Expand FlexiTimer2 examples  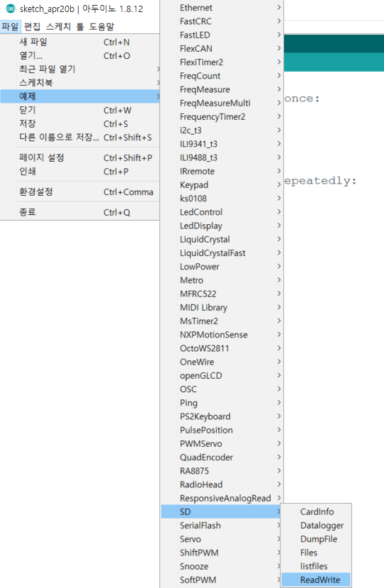tap(222, 62)
